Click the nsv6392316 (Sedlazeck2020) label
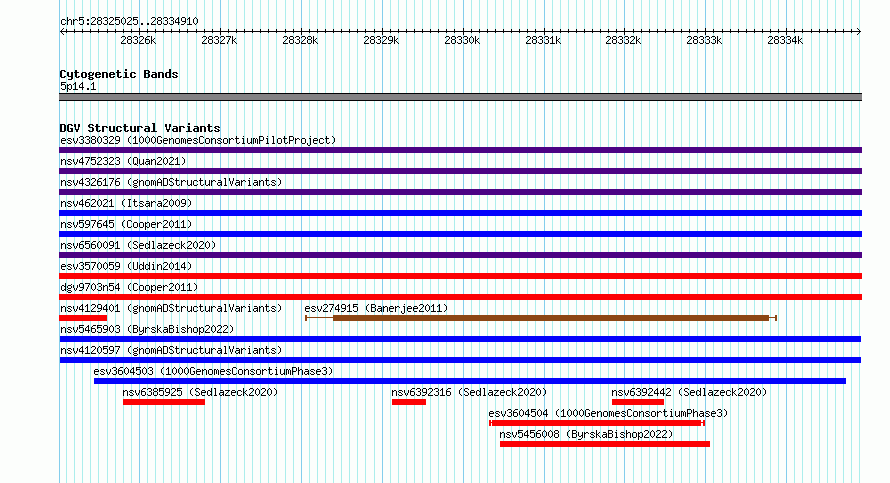The image size is (890, 483). (x=469, y=392)
